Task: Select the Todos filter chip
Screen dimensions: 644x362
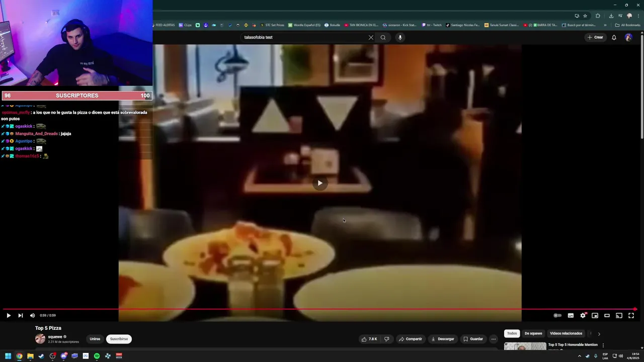Action: [x=512, y=333]
